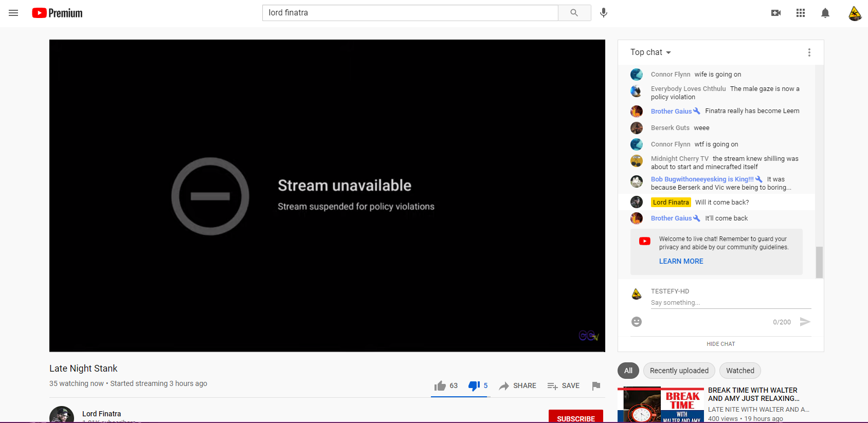Click Connor Flynn avatar beside 'wife is going on'

tap(637, 75)
